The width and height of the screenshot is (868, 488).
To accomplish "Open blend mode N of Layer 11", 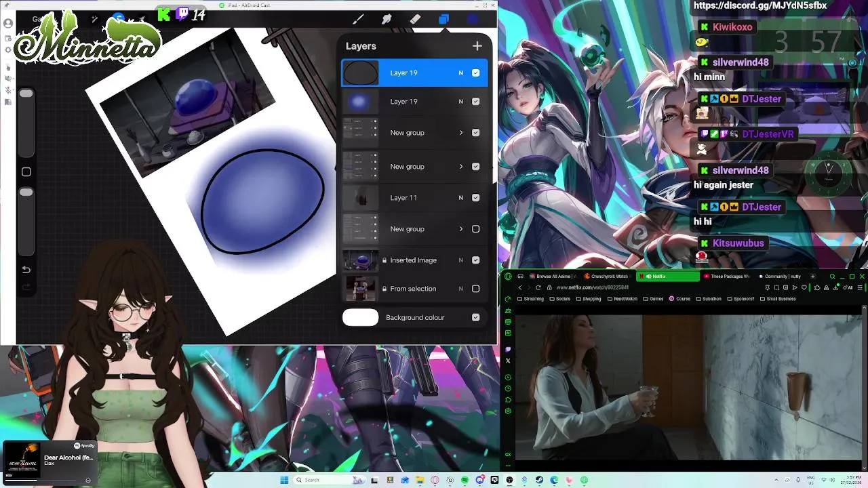I will point(460,198).
